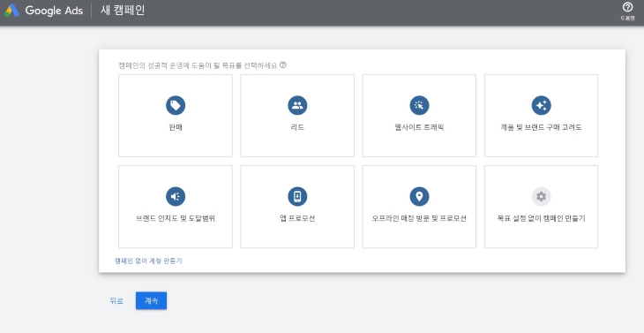
Task: Open the 캠페인 없이 계정 만들기 link
Action: (148, 261)
